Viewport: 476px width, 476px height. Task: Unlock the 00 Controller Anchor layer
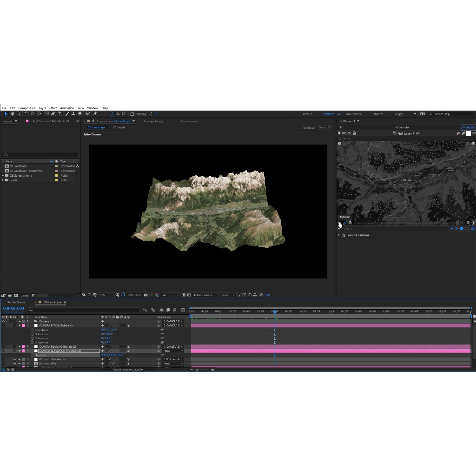click(14, 359)
